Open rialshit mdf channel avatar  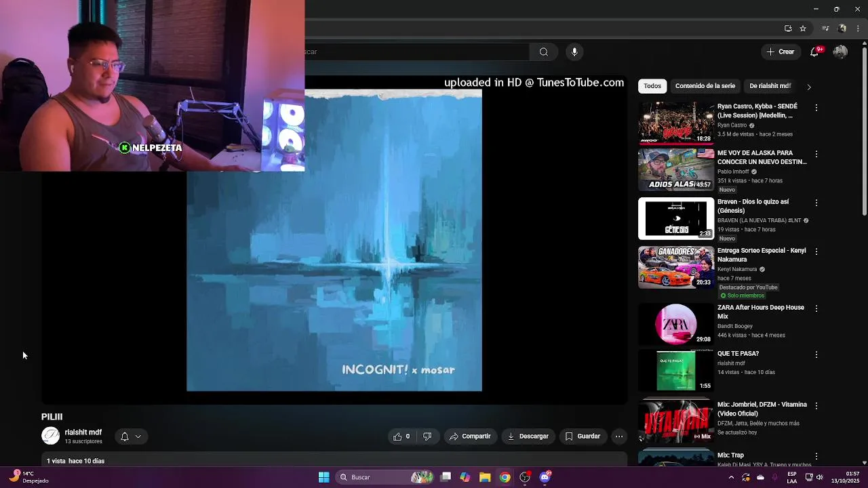(x=50, y=436)
